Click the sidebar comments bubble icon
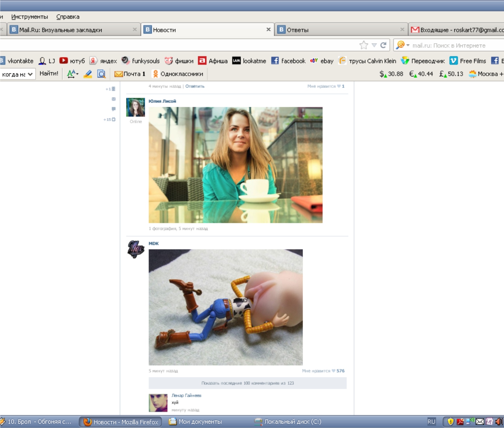 pos(114,109)
